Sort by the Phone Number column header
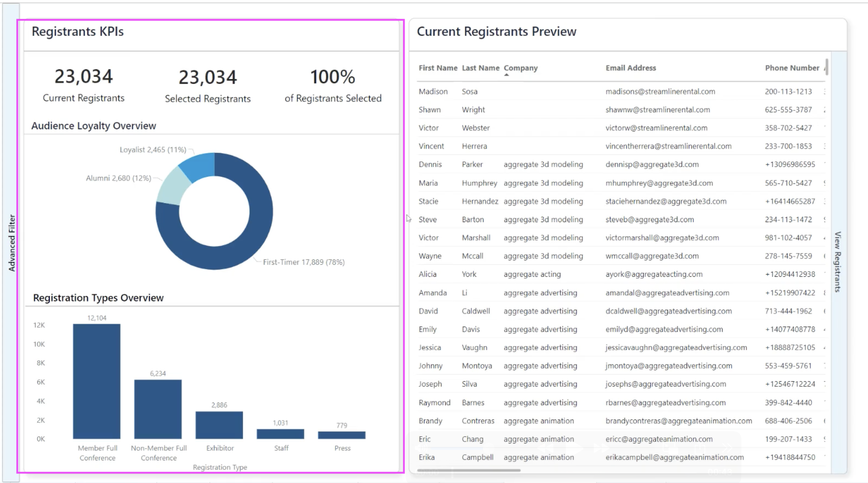This screenshot has height=483, width=868. [792, 68]
